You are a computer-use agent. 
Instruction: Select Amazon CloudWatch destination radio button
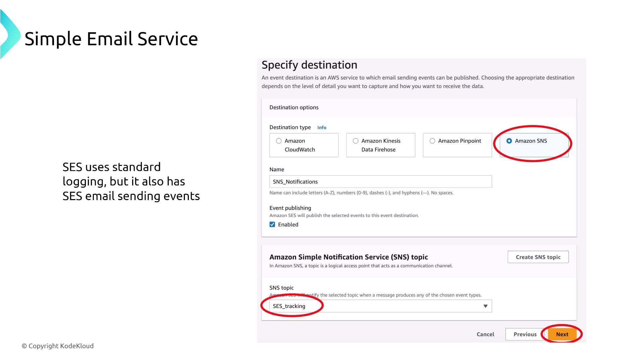click(x=279, y=141)
